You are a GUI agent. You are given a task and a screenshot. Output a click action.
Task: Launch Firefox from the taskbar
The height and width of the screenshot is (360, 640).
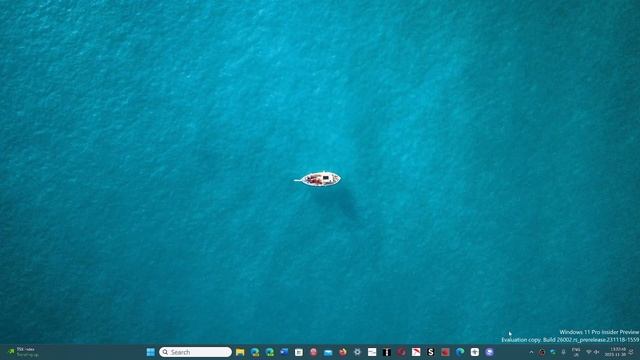(343, 352)
